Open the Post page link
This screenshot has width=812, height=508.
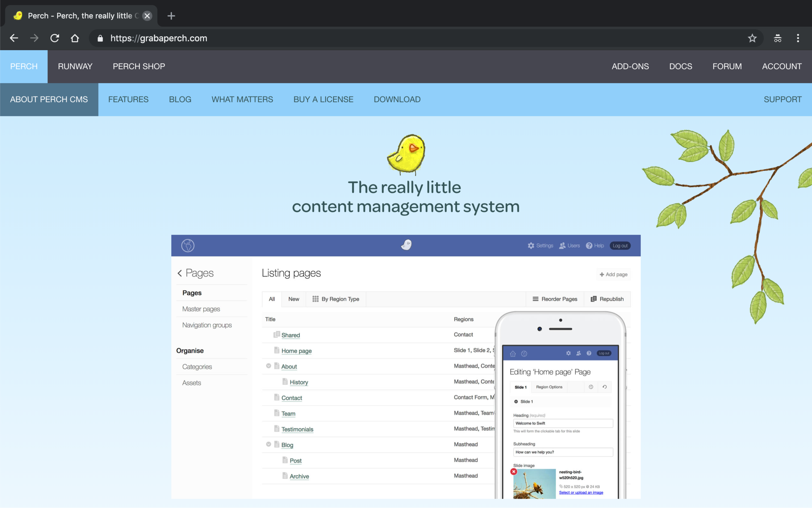pos(296,461)
